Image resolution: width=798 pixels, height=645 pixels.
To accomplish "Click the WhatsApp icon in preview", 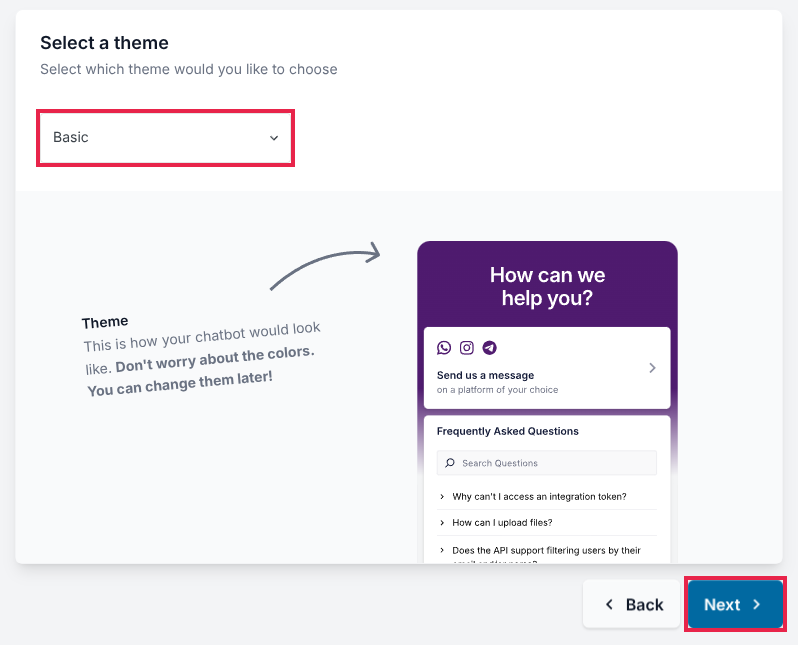I will tap(444, 348).
